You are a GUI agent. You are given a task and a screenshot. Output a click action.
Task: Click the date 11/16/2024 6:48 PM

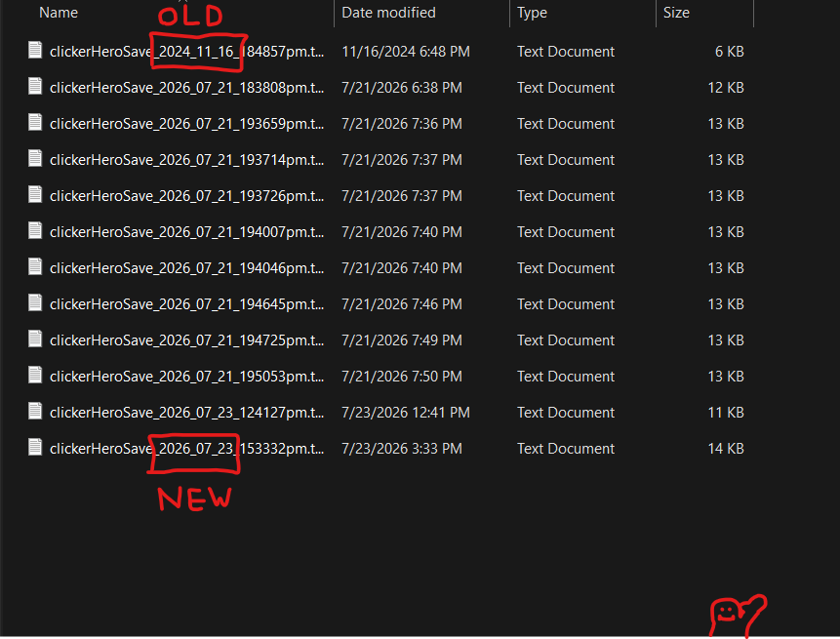[x=406, y=52]
